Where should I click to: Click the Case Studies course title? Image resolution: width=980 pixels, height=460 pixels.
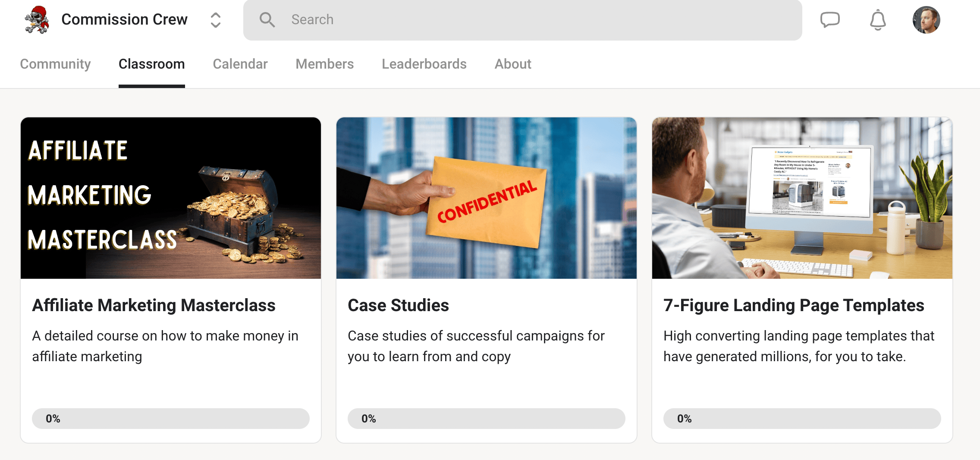pos(398,306)
